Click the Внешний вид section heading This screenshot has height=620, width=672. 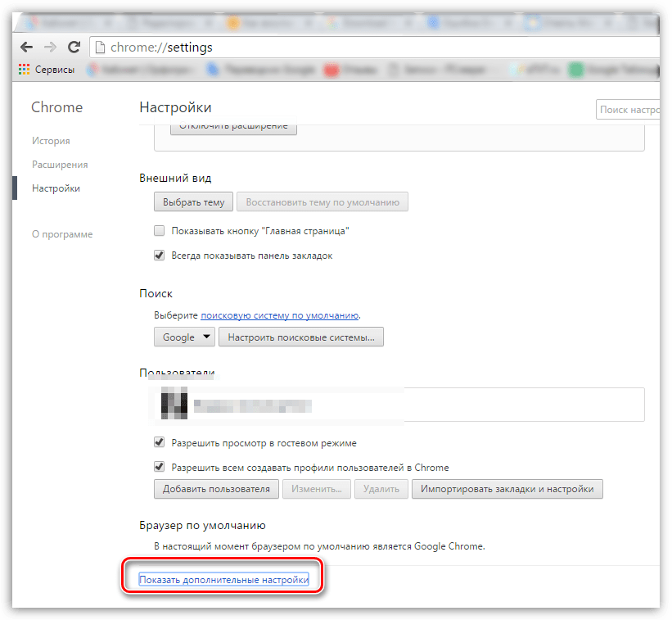tap(175, 178)
